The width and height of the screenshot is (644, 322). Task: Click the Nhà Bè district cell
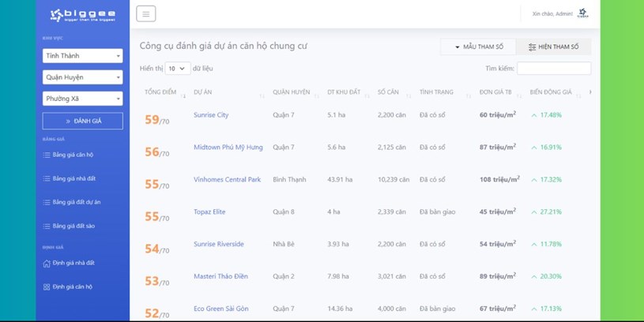284,244
